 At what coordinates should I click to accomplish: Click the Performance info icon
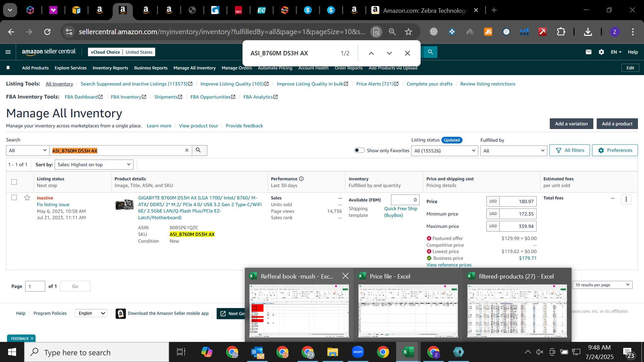click(x=301, y=179)
